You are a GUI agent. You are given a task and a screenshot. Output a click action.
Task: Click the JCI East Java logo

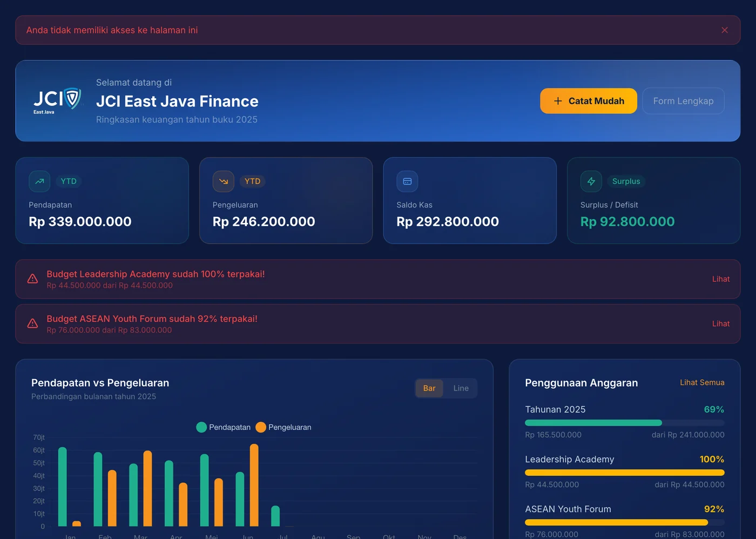pyautogui.click(x=57, y=101)
